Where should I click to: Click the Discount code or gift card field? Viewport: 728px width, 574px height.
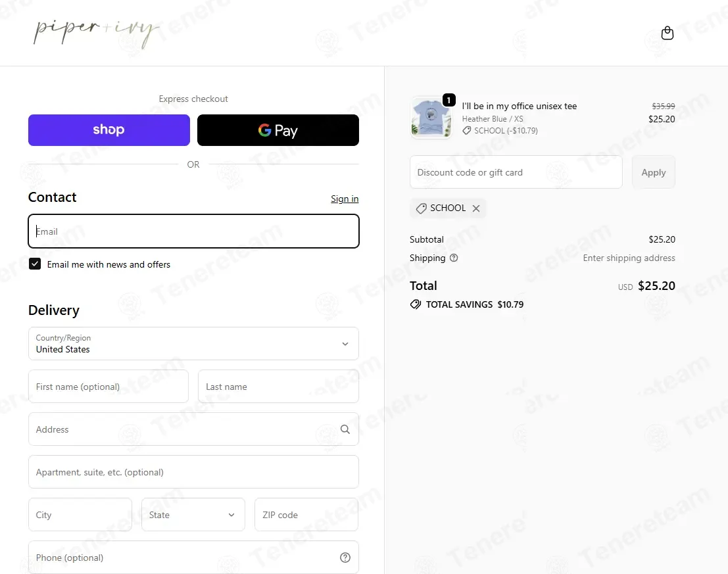coord(516,172)
